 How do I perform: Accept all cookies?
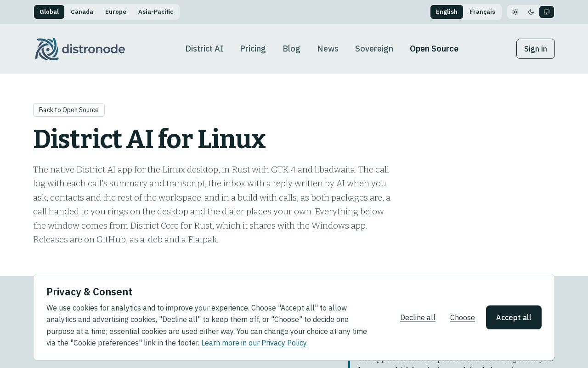click(x=514, y=317)
